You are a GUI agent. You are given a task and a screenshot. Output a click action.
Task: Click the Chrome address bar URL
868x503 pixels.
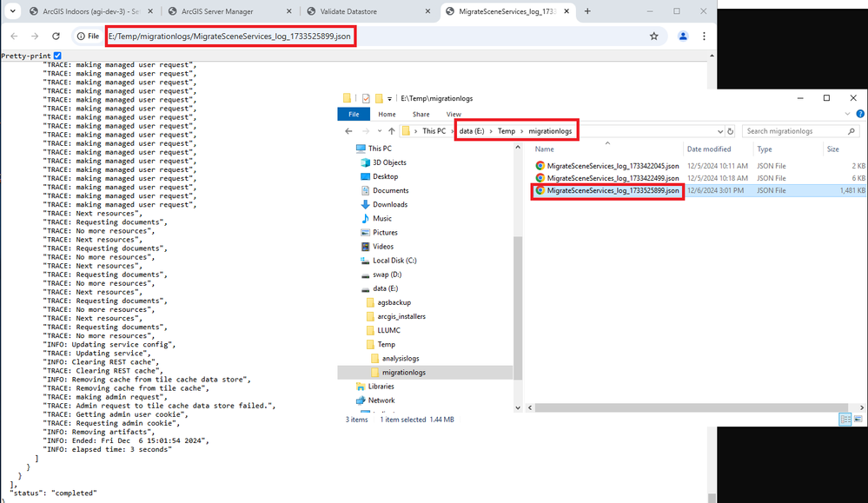pos(229,36)
